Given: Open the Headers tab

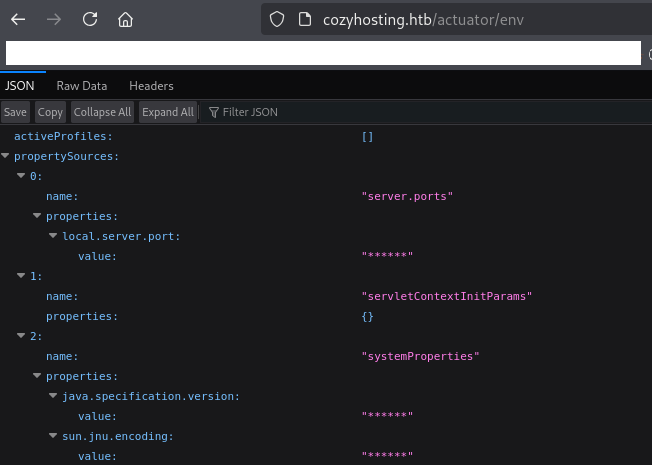Looking at the screenshot, I should [151, 86].
